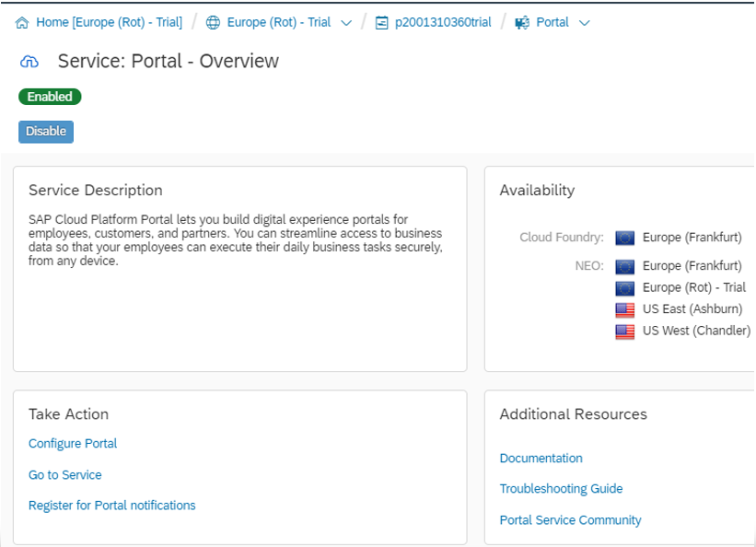The height and width of the screenshot is (547, 756).
Task: Click the EU flag next to Europe (Rot) - Trial
Action: click(625, 288)
